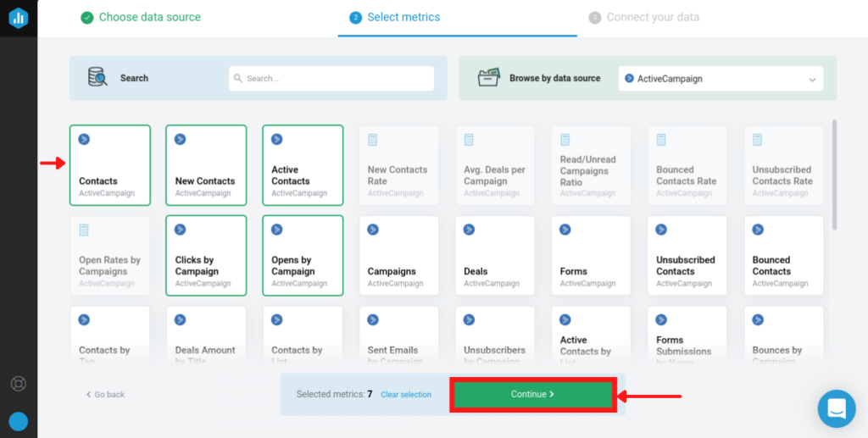Click the chevron arrow of the data source dropdown

pos(812,80)
